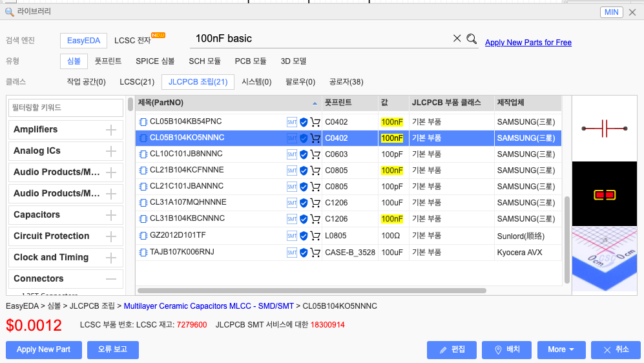Click the MIN button

click(611, 12)
